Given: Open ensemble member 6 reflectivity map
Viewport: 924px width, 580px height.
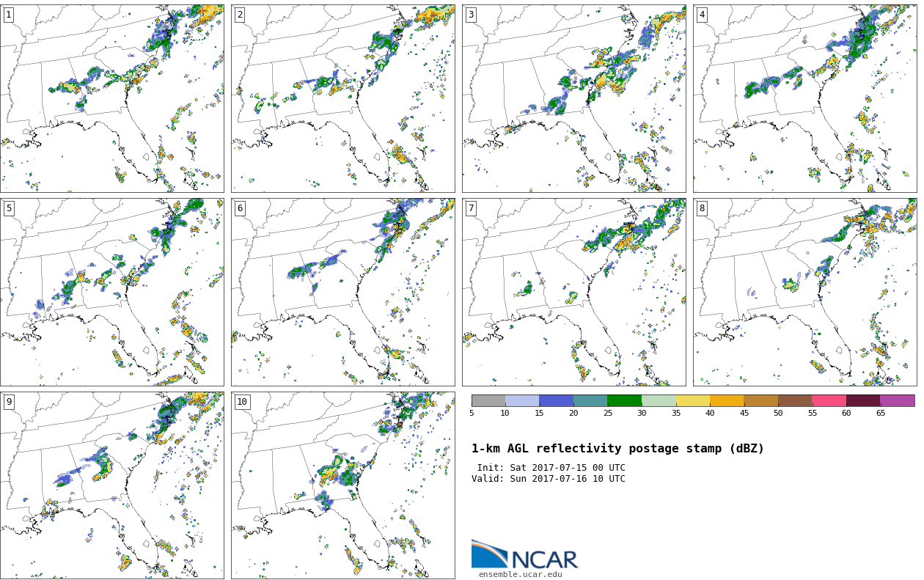Looking at the screenshot, I should point(343,292).
